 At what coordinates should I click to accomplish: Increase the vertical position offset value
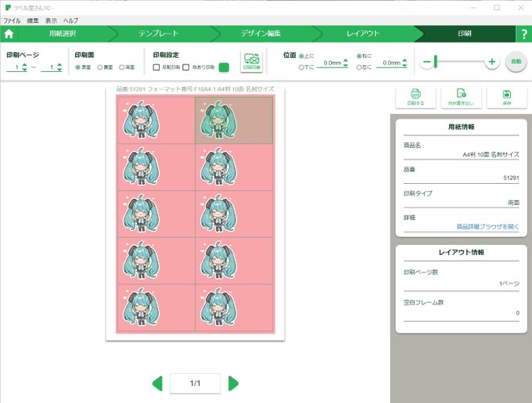(x=345, y=60)
